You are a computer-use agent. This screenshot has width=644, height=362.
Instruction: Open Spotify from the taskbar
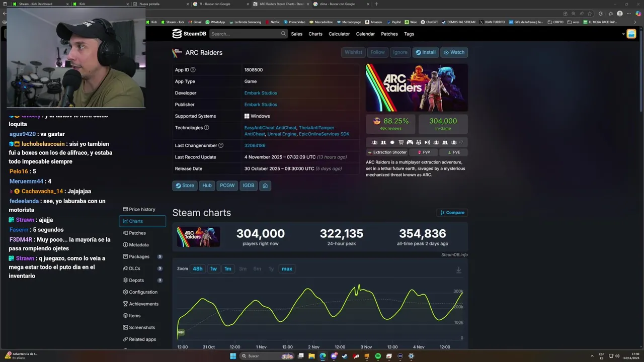coord(378,356)
